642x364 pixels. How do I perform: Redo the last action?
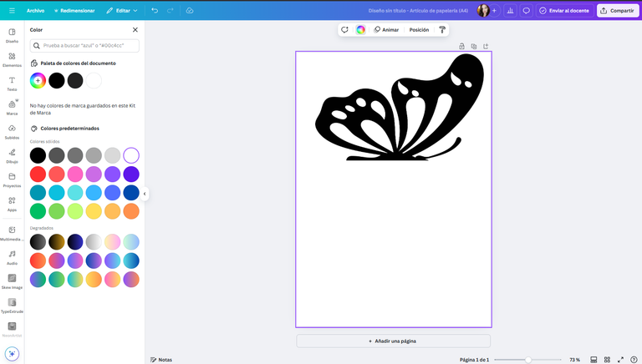(171, 11)
